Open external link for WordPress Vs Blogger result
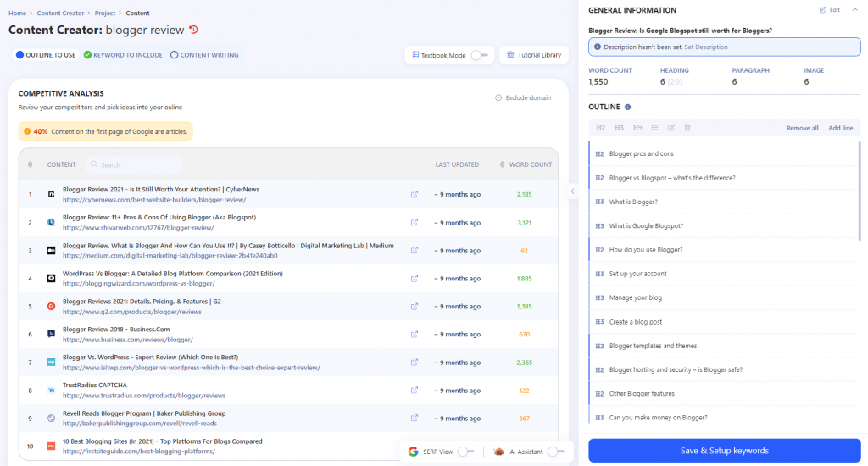Viewport: 868px width, 466px height. [414, 279]
